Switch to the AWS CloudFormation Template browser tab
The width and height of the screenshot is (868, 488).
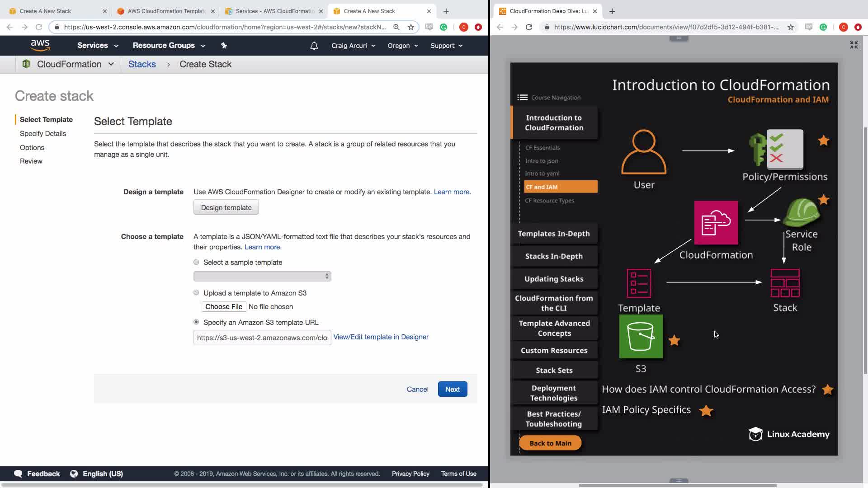coord(166,11)
